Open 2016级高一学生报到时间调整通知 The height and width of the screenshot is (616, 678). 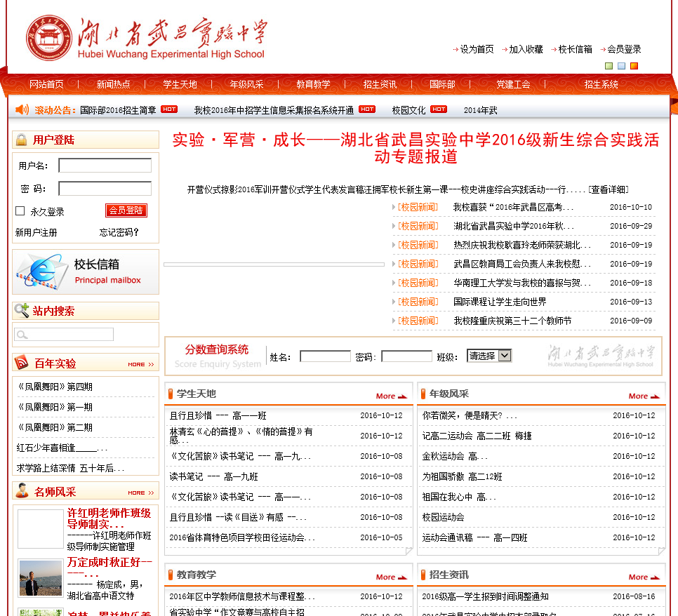coord(485,596)
